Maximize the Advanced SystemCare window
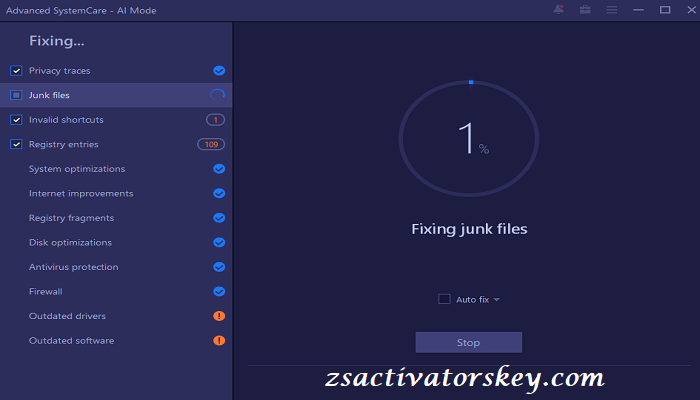 665,9
